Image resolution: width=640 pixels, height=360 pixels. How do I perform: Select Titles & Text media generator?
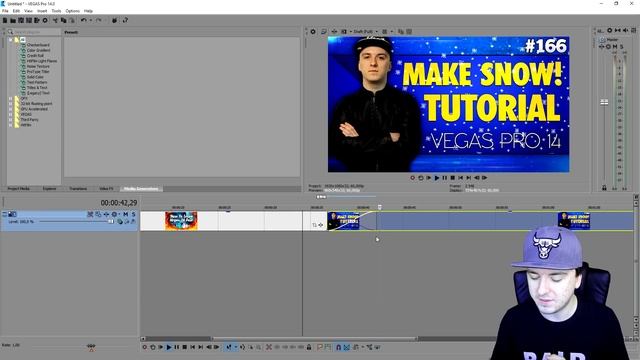[37, 87]
